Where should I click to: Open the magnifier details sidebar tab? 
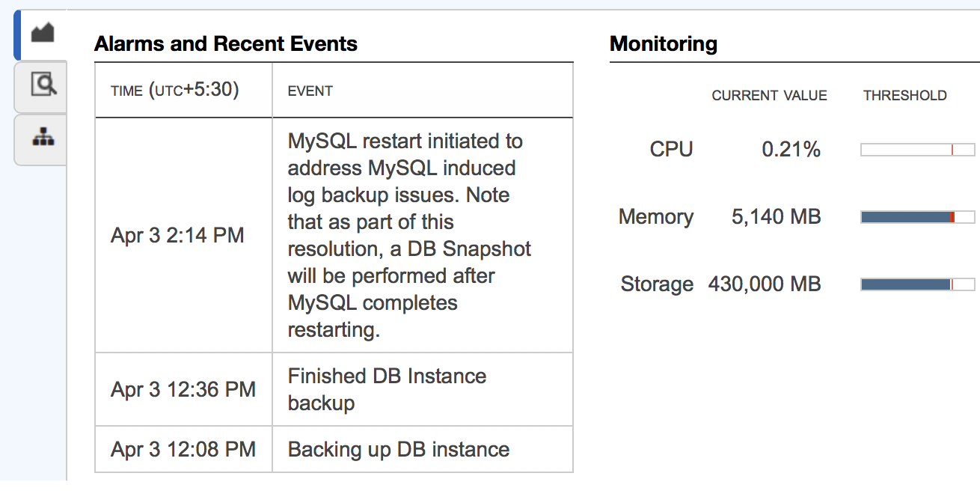[x=43, y=85]
